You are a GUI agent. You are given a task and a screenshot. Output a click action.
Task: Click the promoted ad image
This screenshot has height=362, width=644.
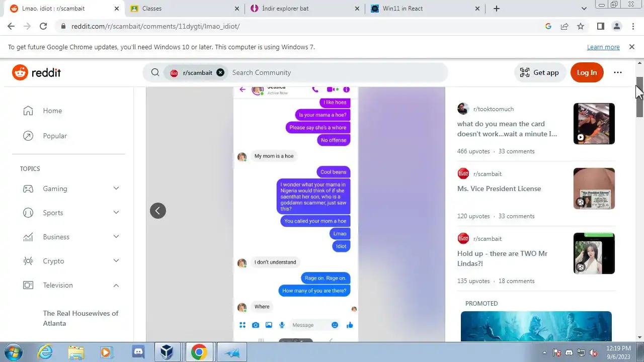(x=536, y=326)
